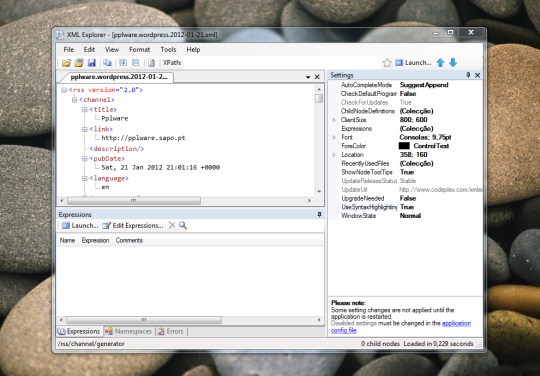Click the Copy icon in the toolbar
The height and width of the screenshot is (376, 540).
(107, 63)
